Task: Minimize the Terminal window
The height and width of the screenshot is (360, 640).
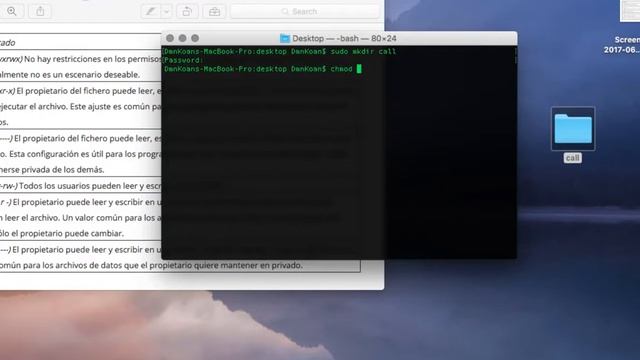Action: [x=182, y=38]
